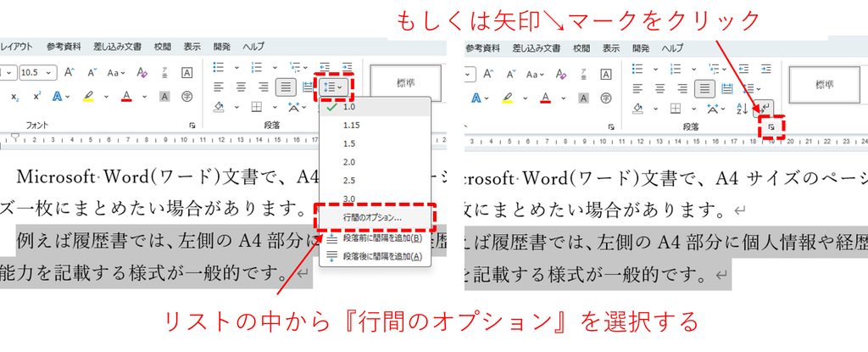The height and width of the screenshot is (352, 868).
Task: Toggle justify alignment in right screenshot
Action: 704,87
